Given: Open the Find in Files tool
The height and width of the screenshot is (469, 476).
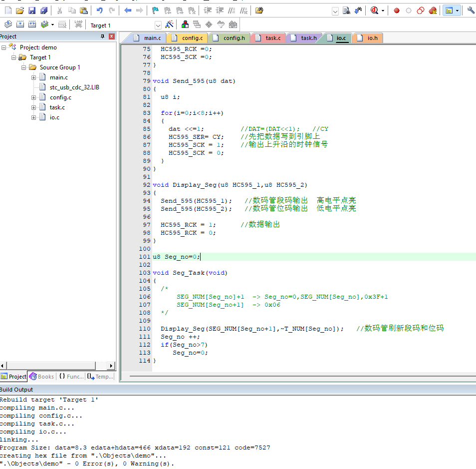Looking at the screenshot, I should tap(259, 10).
